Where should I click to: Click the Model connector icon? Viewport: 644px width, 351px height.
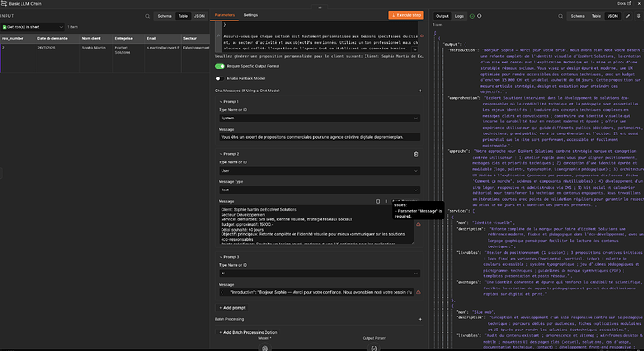265,348
